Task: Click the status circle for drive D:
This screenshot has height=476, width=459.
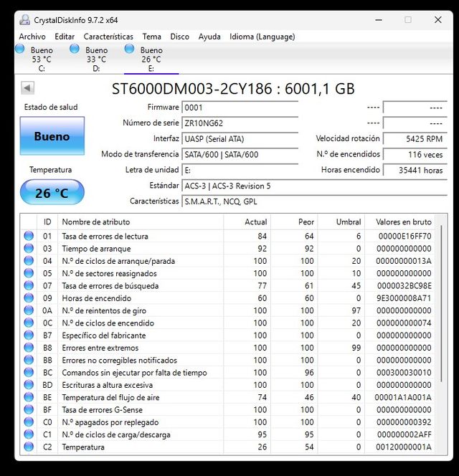Action: click(x=75, y=49)
